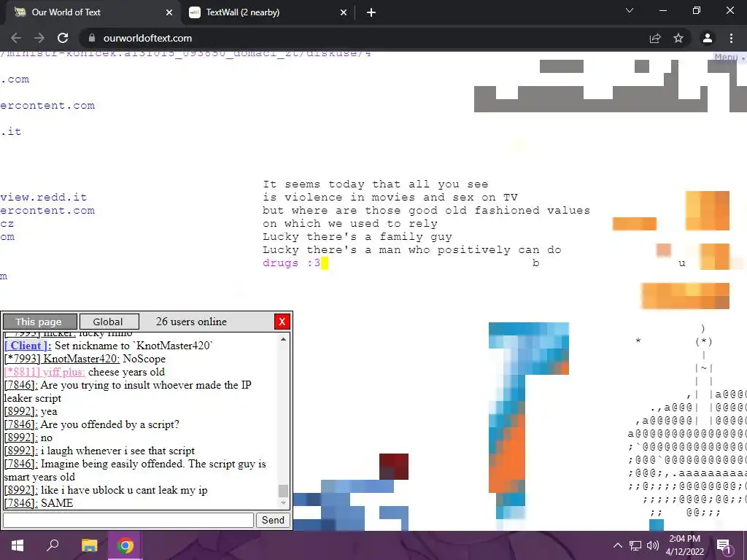Open the volume icon in system tray
747x560 pixels.
coord(653,545)
